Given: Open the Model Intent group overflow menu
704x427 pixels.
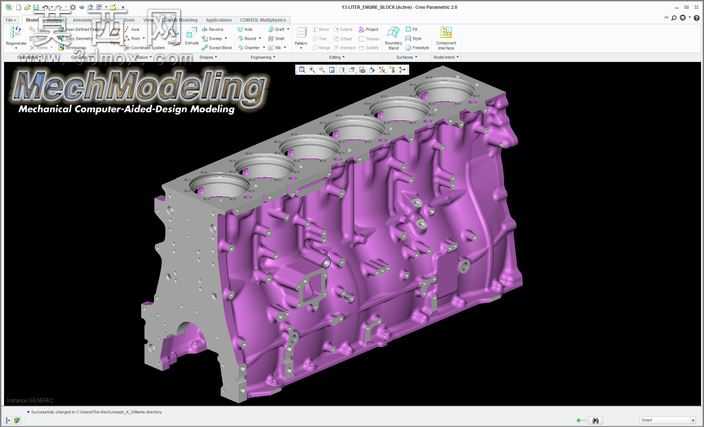Looking at the screenshot, I should click(446, 57).
